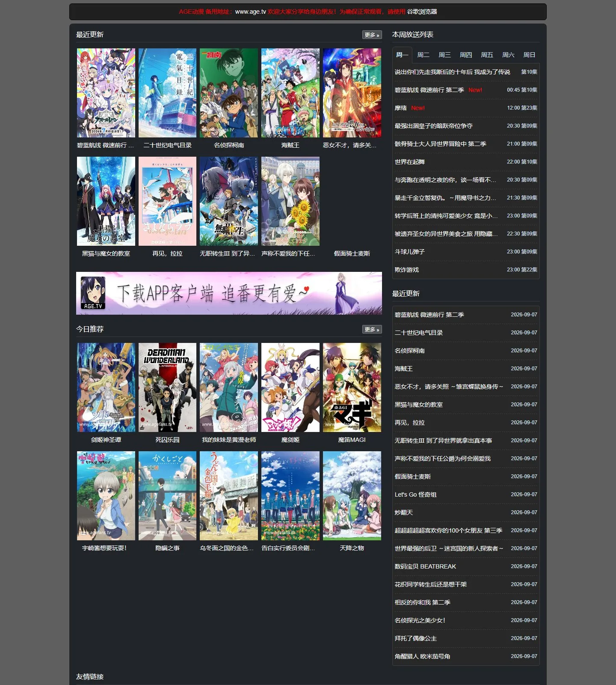
Task: Click 更多 button beside 最近更新 heading
Action: tap(372, 35)
